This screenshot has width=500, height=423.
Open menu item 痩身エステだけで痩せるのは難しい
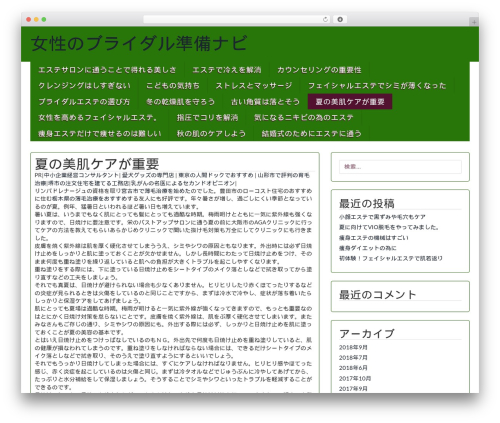pos(100,133)
